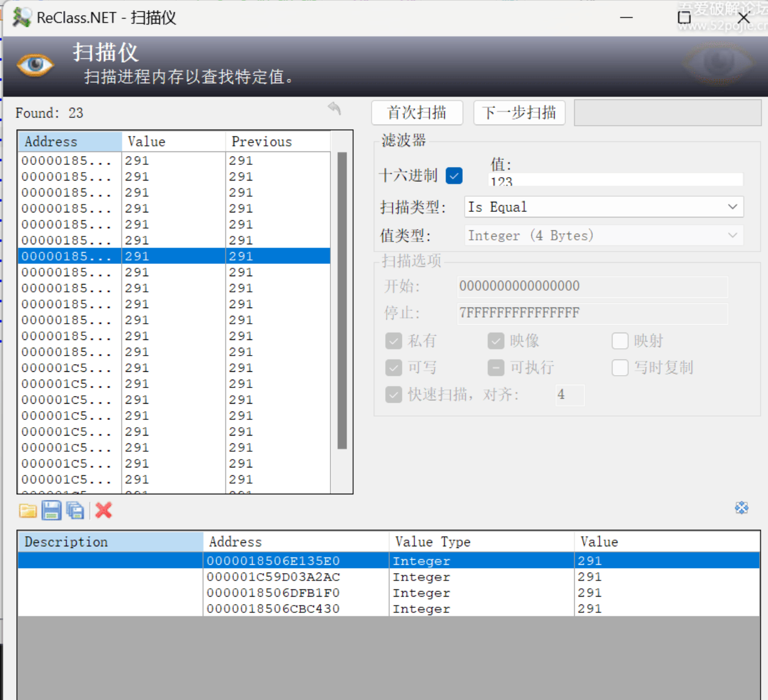Toggle the 映射 mapped checkbox
This screenshot has height=700, width=768.
(620, 340)
